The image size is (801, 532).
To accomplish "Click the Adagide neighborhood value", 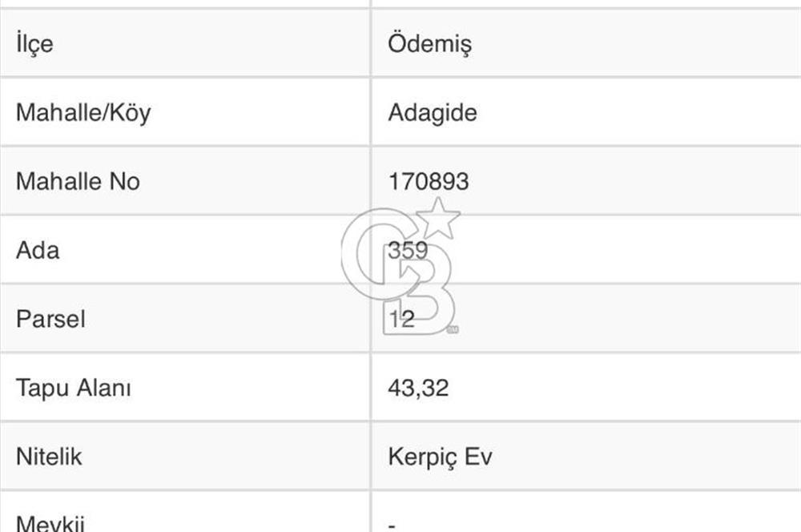I will (x=432, y=112).
